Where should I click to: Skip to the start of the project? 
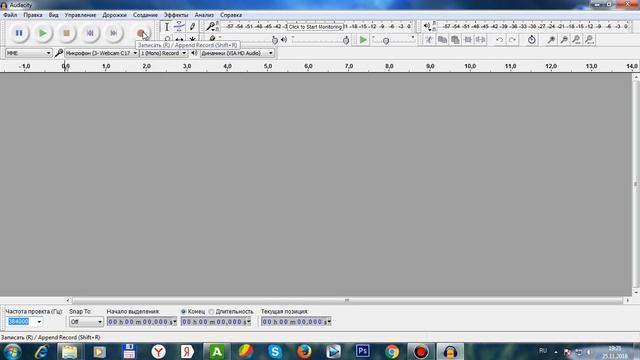tap(90, 33)
